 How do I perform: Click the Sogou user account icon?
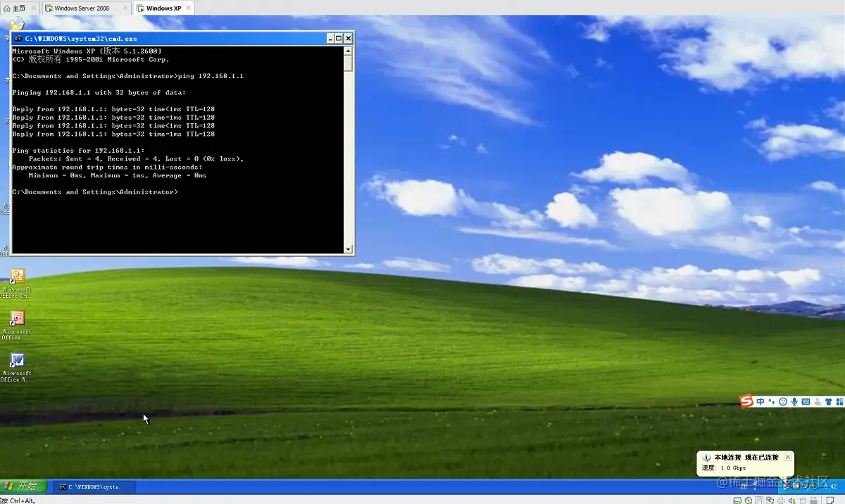(818, 401)
